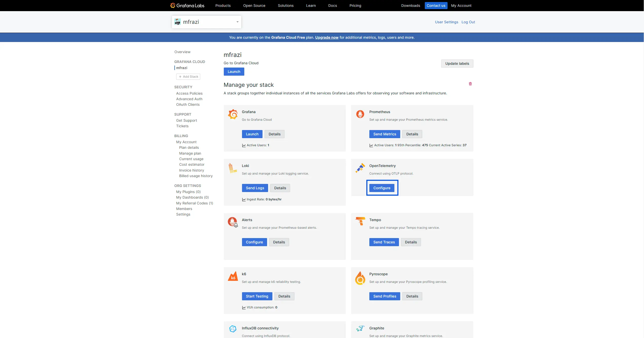Image resolution: width=644 pixels, height=338 pixels.
Task: Click the InfluxDB connectivity icon
Action: (233, 329)
